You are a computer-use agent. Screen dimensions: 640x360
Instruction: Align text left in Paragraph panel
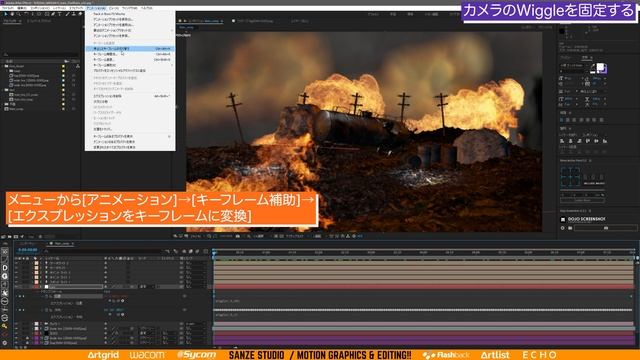coord(563,120)
